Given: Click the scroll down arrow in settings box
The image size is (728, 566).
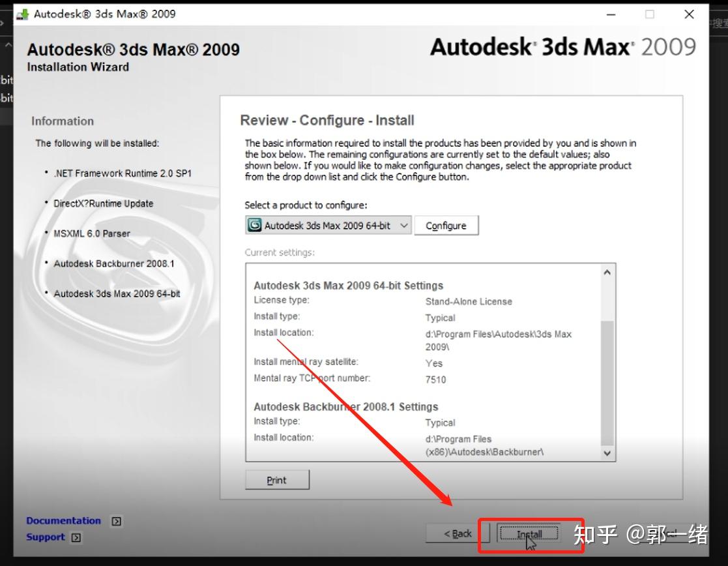Looking at the screenshot, I should click(607, 453).
